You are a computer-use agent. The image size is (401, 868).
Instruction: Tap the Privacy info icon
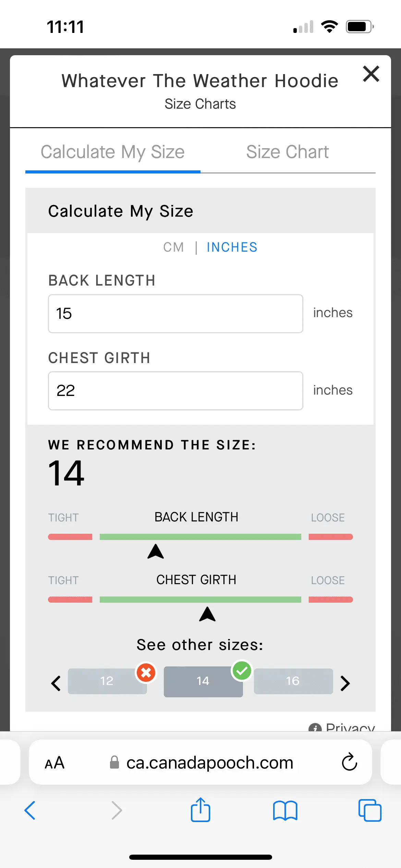click(315, 727)
